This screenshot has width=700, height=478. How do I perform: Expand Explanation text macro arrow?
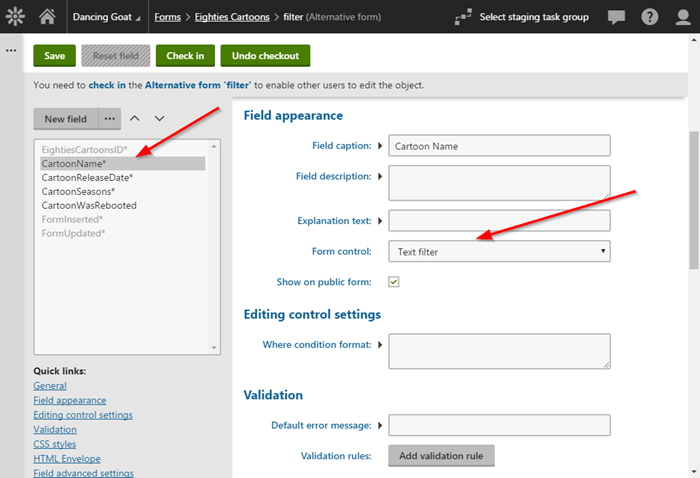[380, 220]
